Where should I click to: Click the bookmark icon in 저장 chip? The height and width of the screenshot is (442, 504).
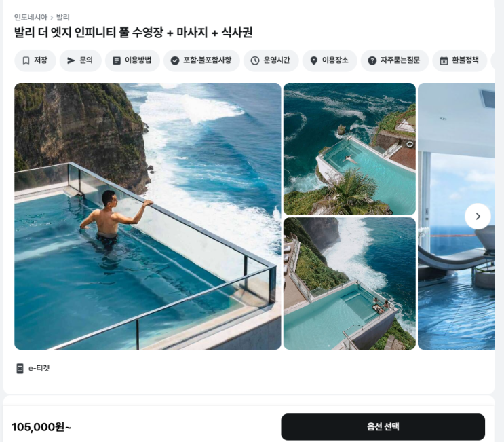(26, 60)
